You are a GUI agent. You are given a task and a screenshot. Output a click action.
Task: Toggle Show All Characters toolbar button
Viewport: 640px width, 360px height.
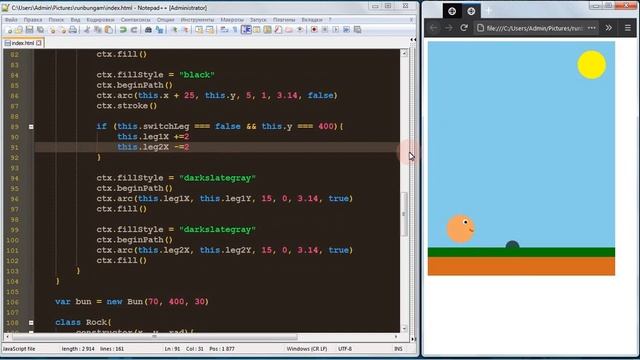[x=235, y=29]
